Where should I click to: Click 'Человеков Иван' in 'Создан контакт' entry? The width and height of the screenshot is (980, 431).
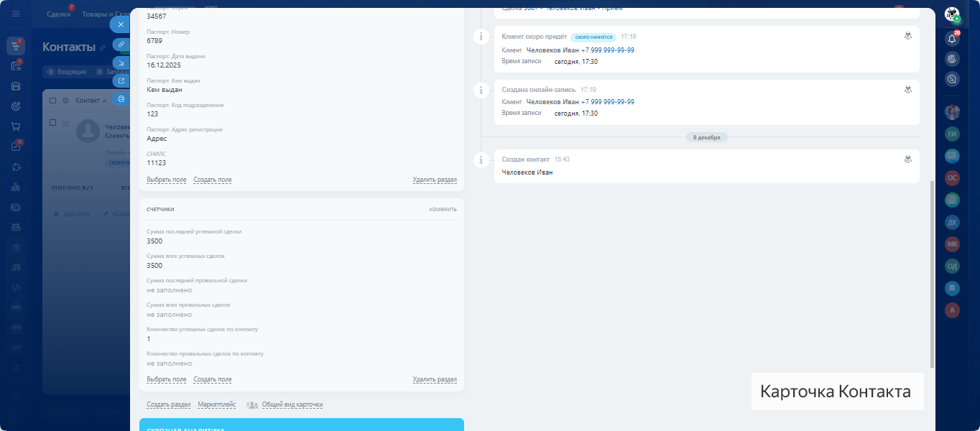[527, 172]
